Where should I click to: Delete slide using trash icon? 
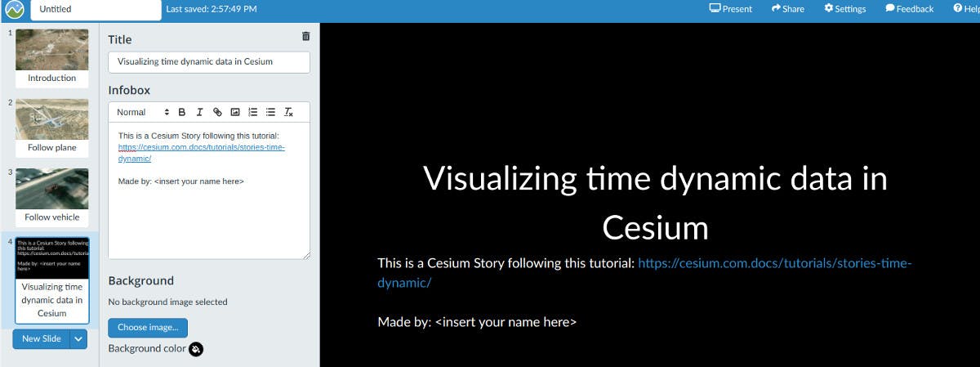pyautogui.click(x=305, y=36)
